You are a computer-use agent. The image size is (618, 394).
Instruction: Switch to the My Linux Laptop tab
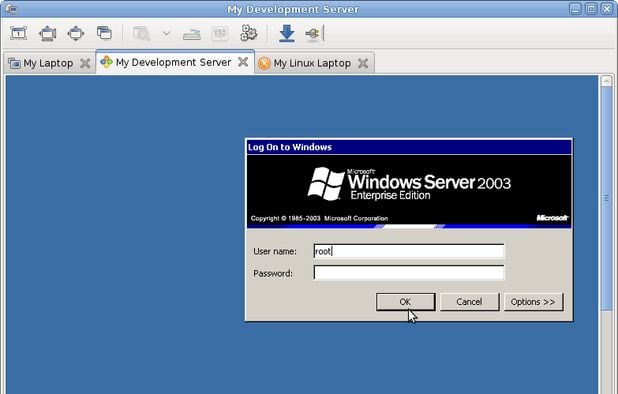pos(312,63)
